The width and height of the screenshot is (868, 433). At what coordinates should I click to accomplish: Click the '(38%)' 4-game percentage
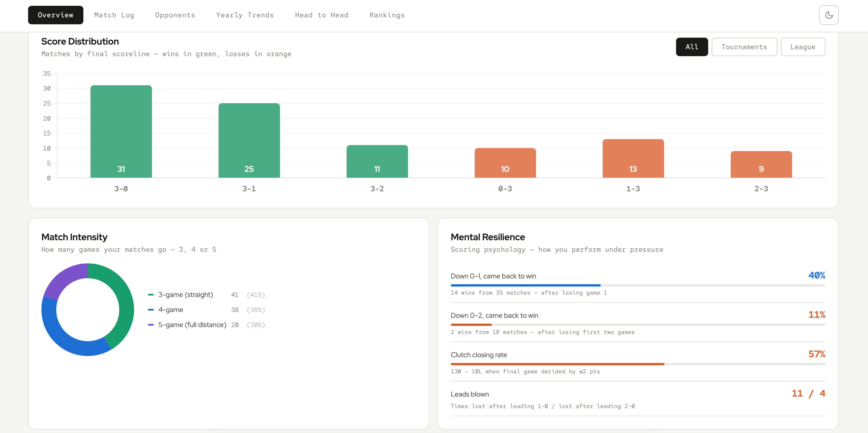(x=256, y=310)
